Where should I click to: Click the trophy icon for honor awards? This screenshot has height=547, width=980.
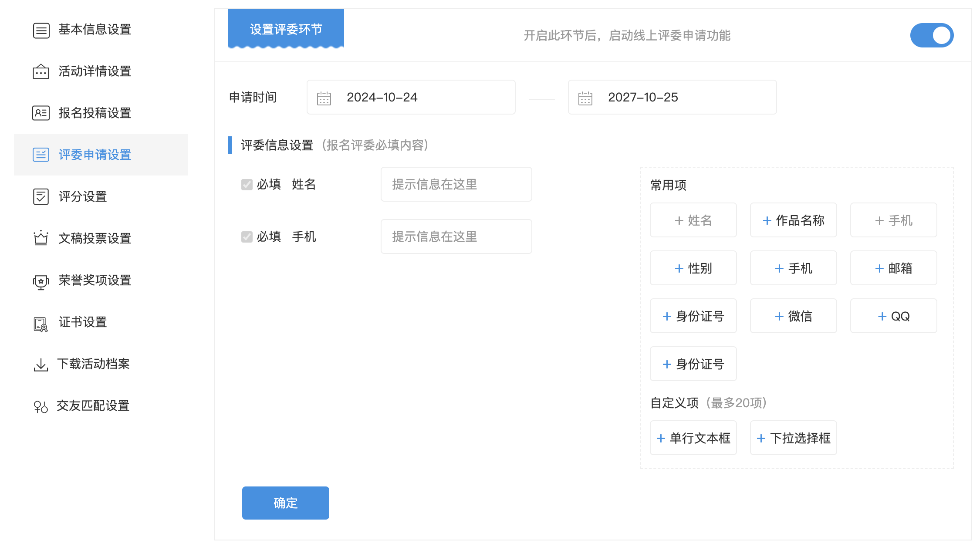click(x=41, y=281)
